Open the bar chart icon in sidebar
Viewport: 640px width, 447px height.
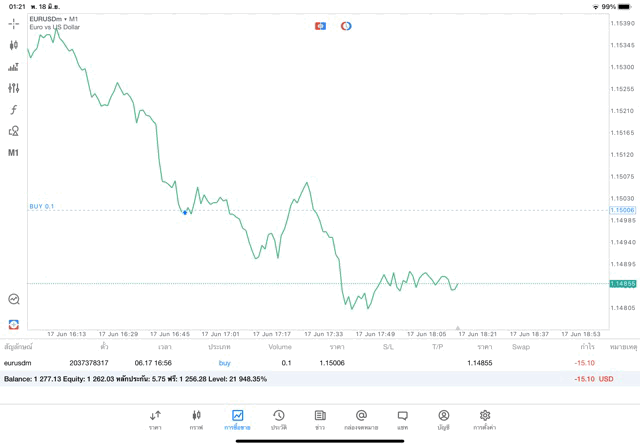[x=14, y=67]
